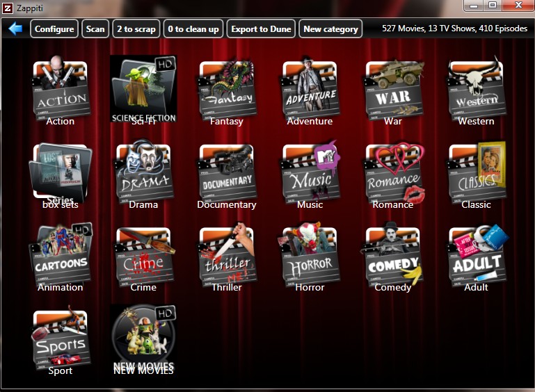Open the Configure settings button
535x392 pixels.
tap(54, 28)
